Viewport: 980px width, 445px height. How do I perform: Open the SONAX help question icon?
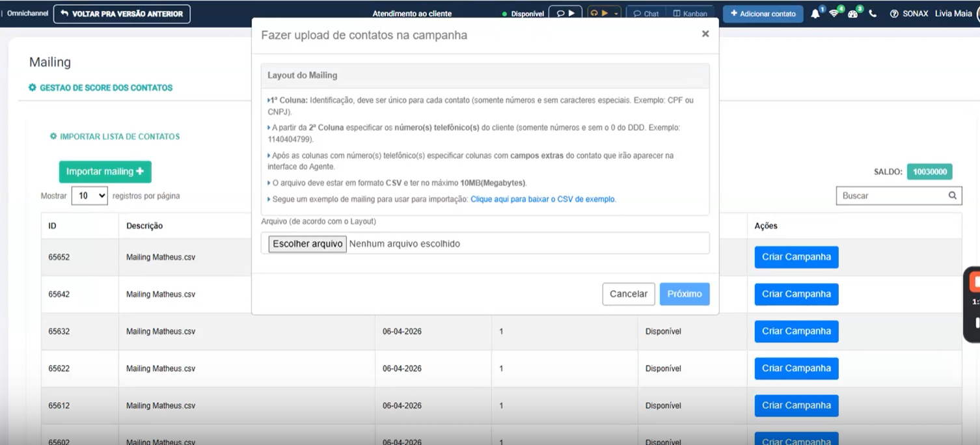[894, 14]
